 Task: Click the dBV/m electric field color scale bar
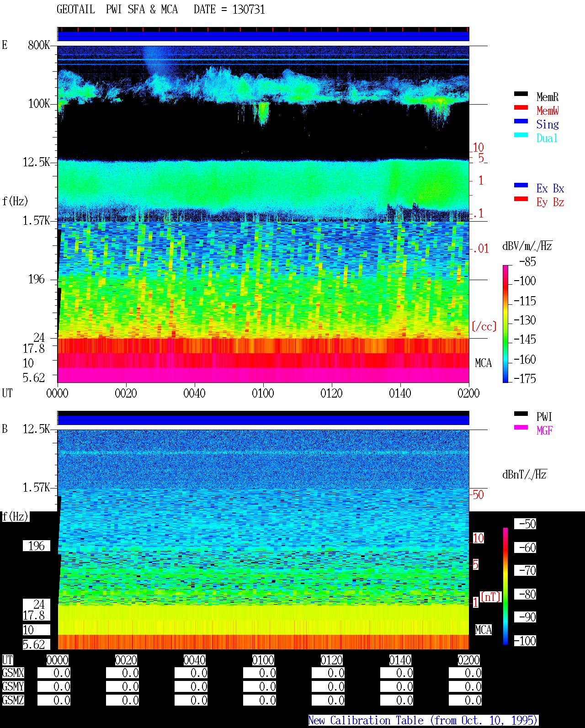tap(505, 324)
